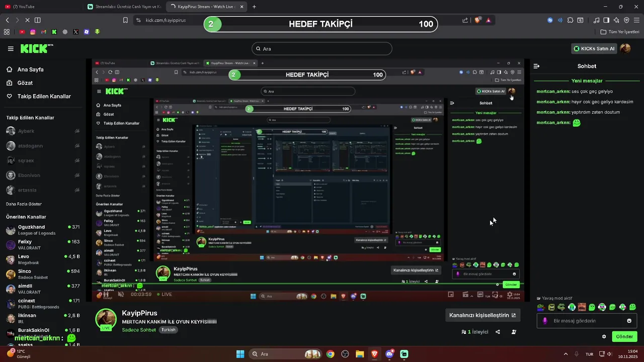The width and height of the screenshot is (644, 362).
Task: Click mertcan_arknn username on first chat message
Action: point(553,92)
